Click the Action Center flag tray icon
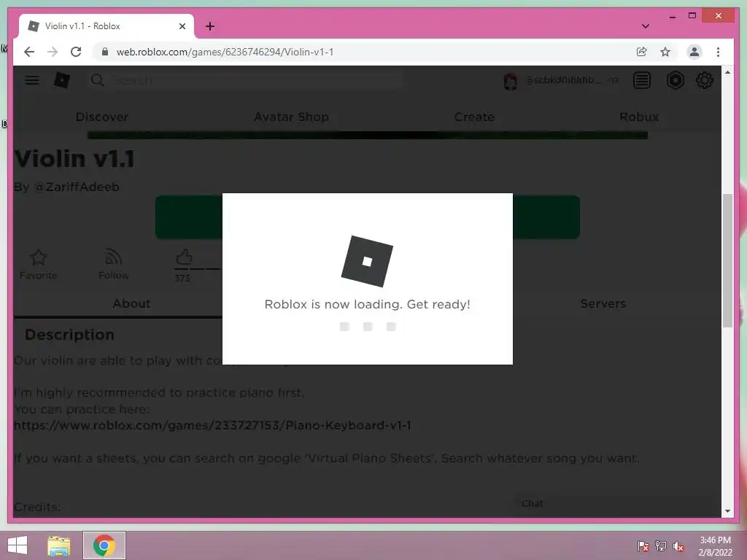 click(643, 545)
